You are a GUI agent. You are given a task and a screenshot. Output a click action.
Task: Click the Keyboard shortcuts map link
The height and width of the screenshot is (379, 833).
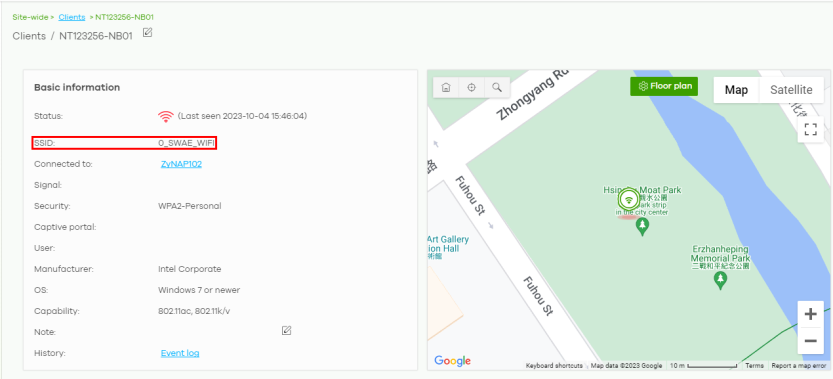coord(554,366)
